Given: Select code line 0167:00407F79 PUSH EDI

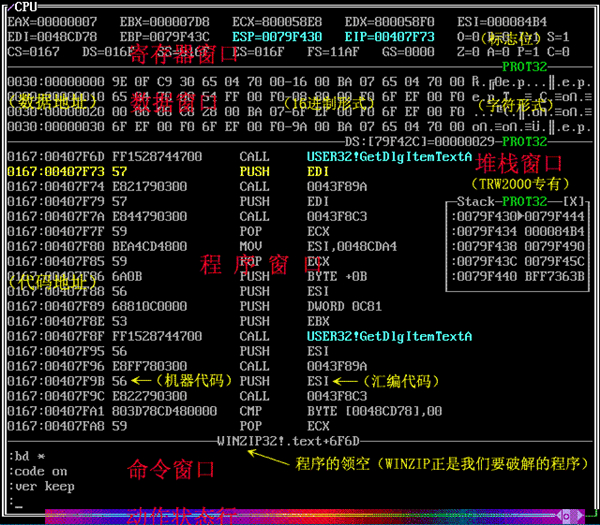Looking at the screenshot, I should 168,201.
